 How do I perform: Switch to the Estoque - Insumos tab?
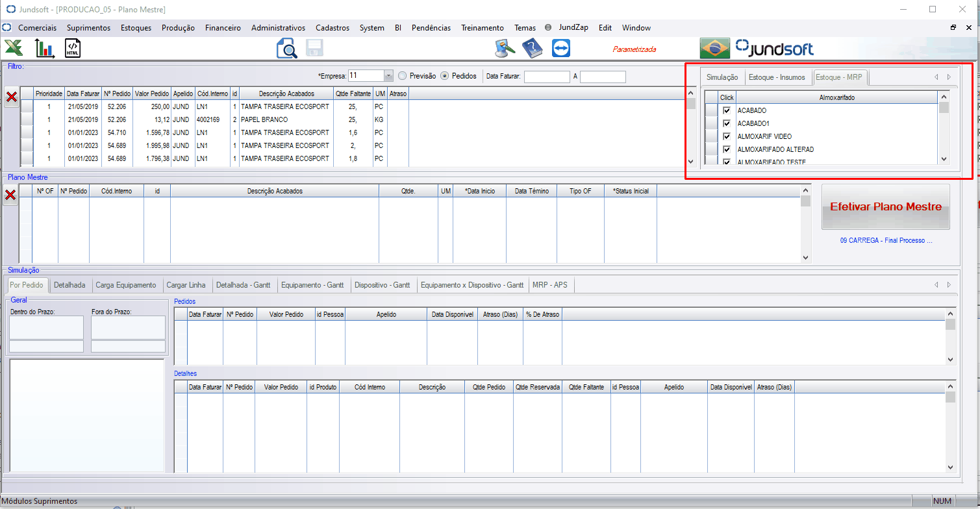point(777,77)
